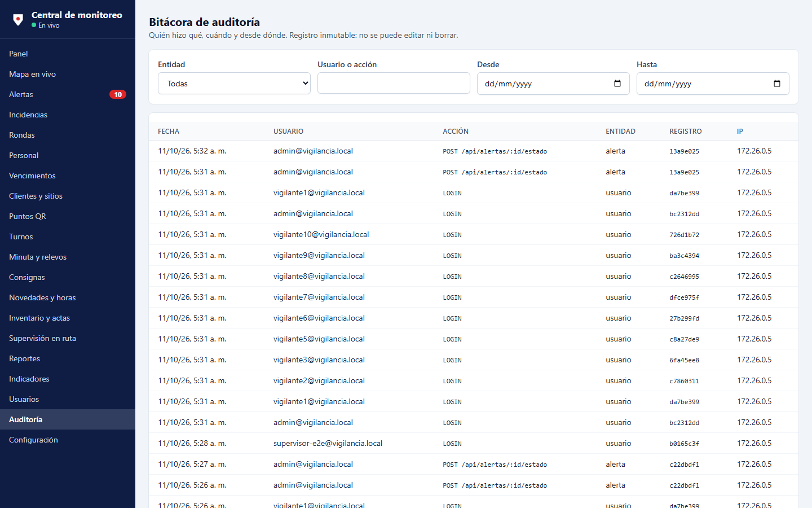Expand the Entidad dropdown showing Todas
812x508 pixels.
pos(234,84)
